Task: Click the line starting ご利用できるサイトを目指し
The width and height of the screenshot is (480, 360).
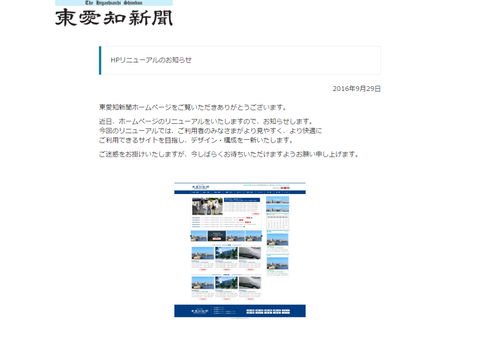Action: [196, 140]
